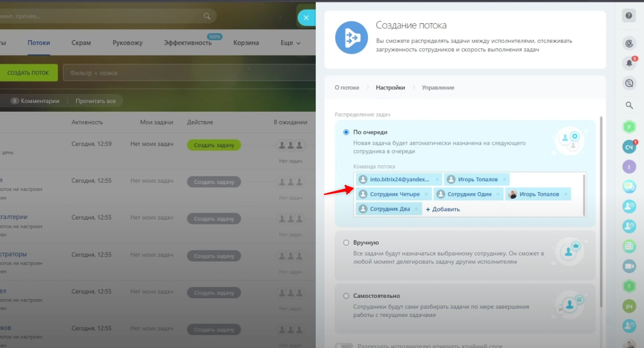Open the ЗЧ chat avatar
644x348 pixels.
[x=629, y=306]
